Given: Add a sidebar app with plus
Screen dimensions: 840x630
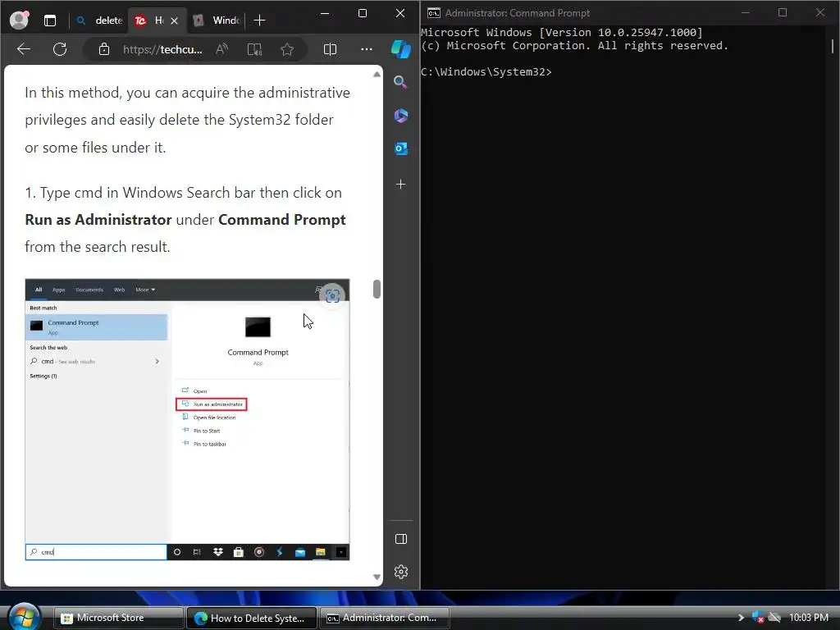Looking at the screenshot, I should coord(400,185).
